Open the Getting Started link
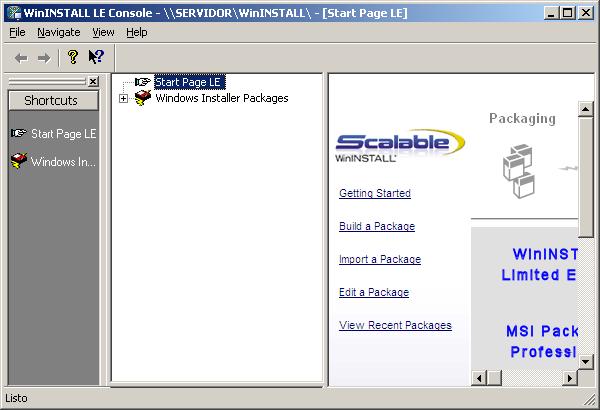This screenshot has width=600, height=410. coord(374,193)
